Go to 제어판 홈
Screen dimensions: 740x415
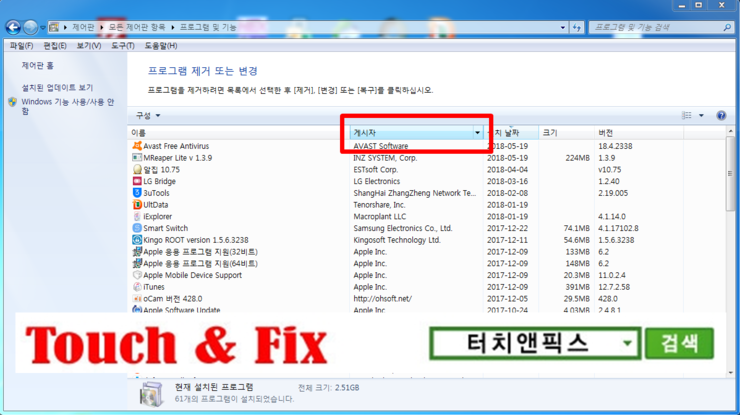pyautogui.click(x=37, y=66)
